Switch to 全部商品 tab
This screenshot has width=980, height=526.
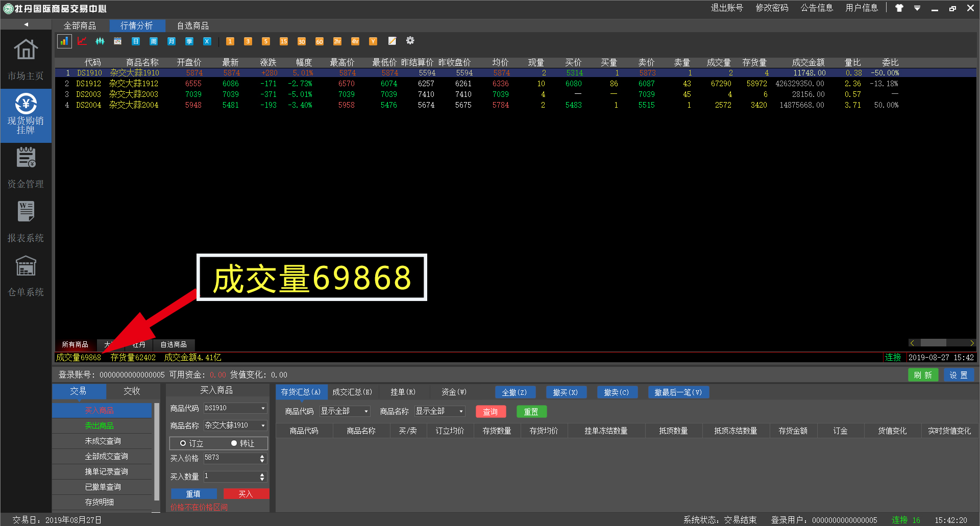(80, 26)
